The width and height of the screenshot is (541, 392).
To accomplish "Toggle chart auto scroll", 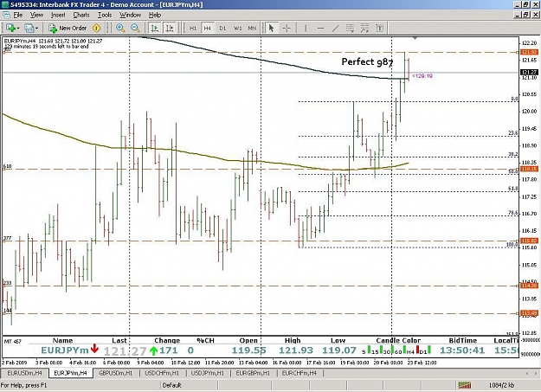I will [155, 28].
